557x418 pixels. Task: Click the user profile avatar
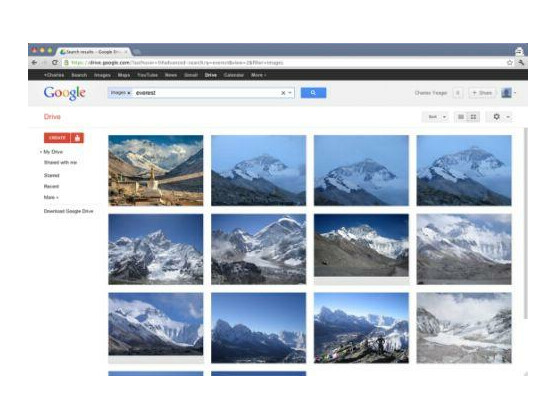(507, 93)
